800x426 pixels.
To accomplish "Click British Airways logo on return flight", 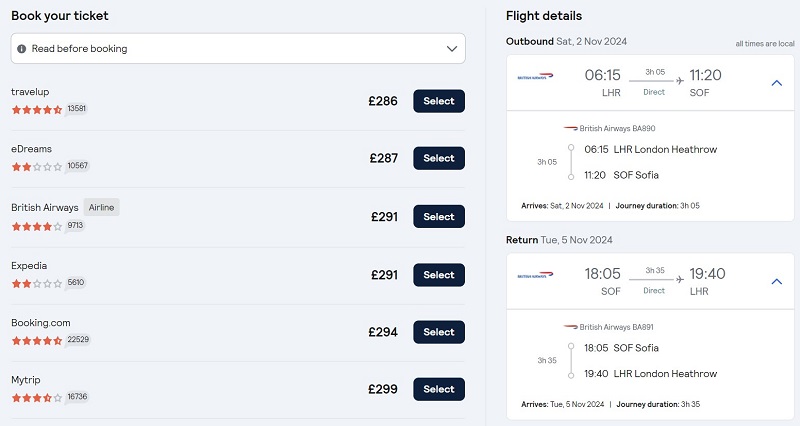I will 535,275.
